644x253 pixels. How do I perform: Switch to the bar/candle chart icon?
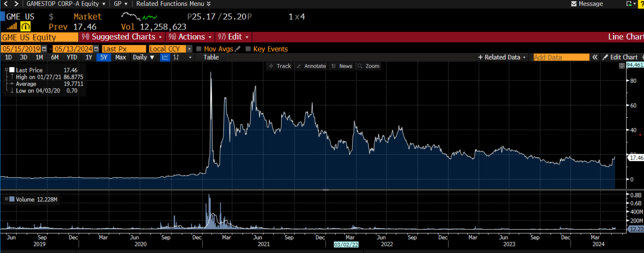coord(176,57)
